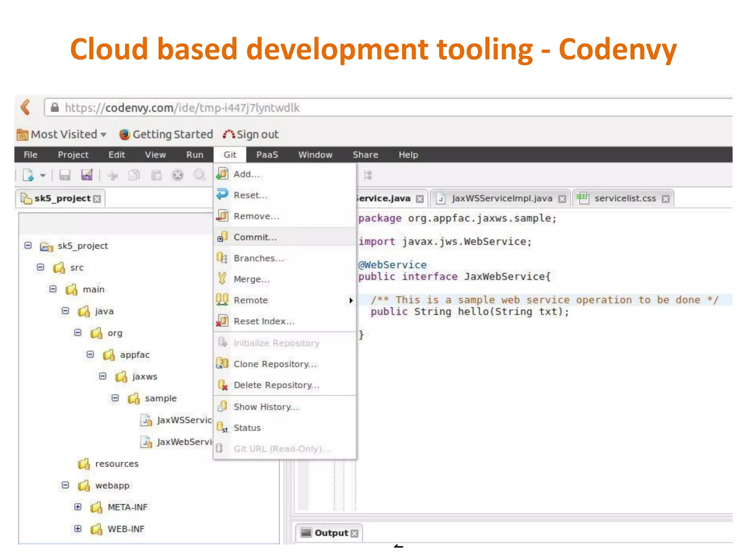Image resolution: width=747 pixels, height=560 pixels.
Task: Expand the META-INF folder node
Action: [x=78, y=507]
